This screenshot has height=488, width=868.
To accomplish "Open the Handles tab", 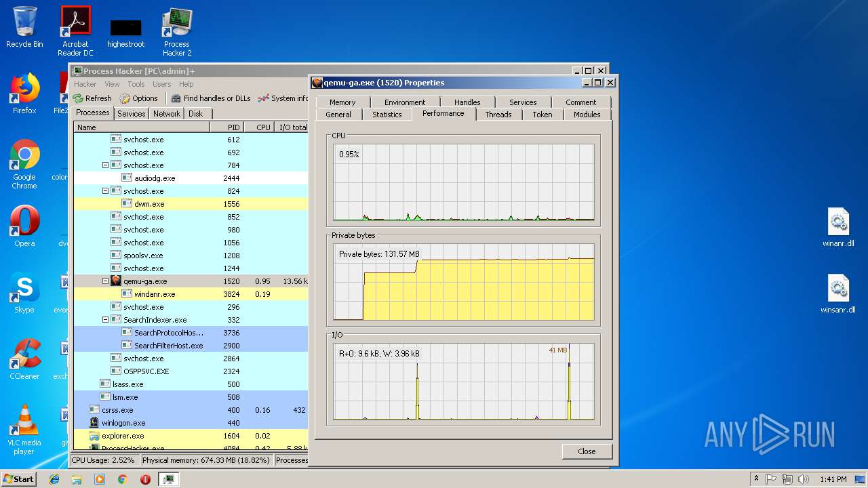I will pyautogui.click(x=467, y=102).
